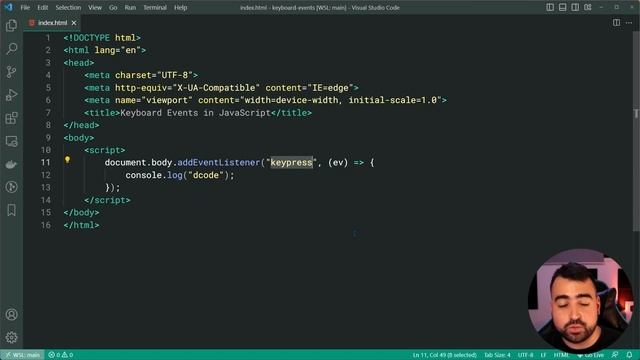The image size is (640, 360).
Task: Click the opening <body> tag on line 9
Action: pos(79,138)
